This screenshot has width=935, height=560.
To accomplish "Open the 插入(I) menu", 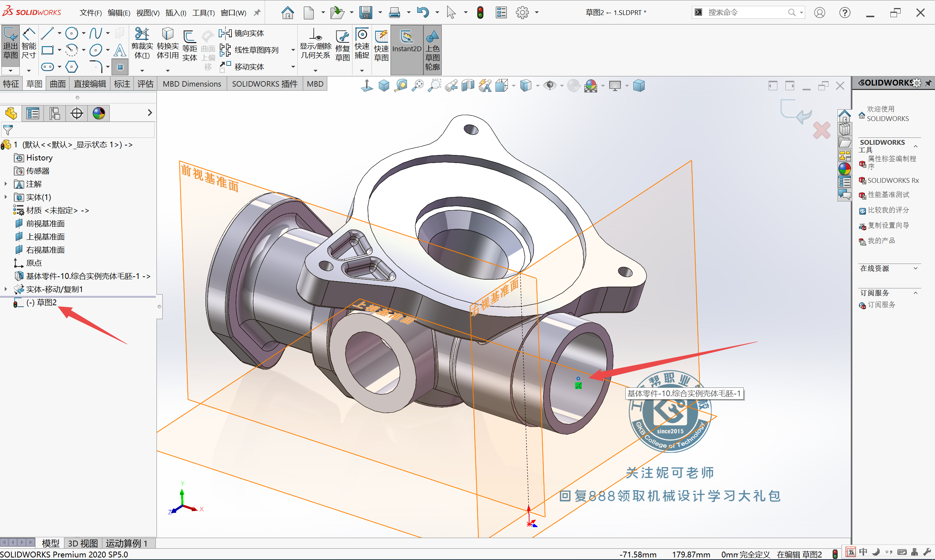I will click(176, 12).
